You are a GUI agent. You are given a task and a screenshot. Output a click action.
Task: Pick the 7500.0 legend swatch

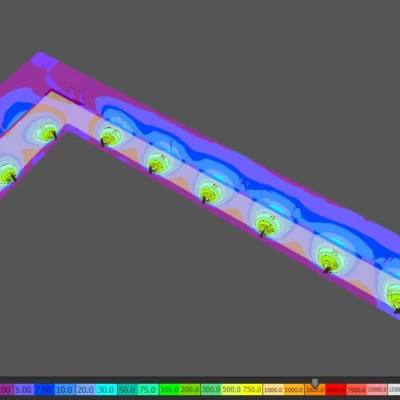pyautogui.click(x=356, y=389)
